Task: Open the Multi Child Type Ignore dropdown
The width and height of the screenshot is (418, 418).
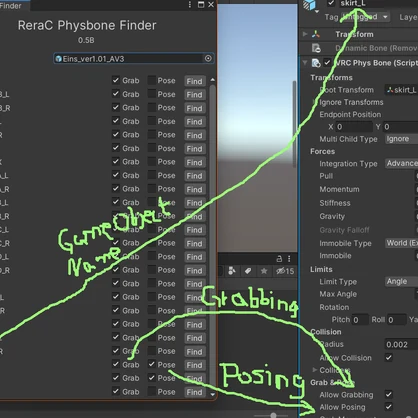Action: coord(401,139)
